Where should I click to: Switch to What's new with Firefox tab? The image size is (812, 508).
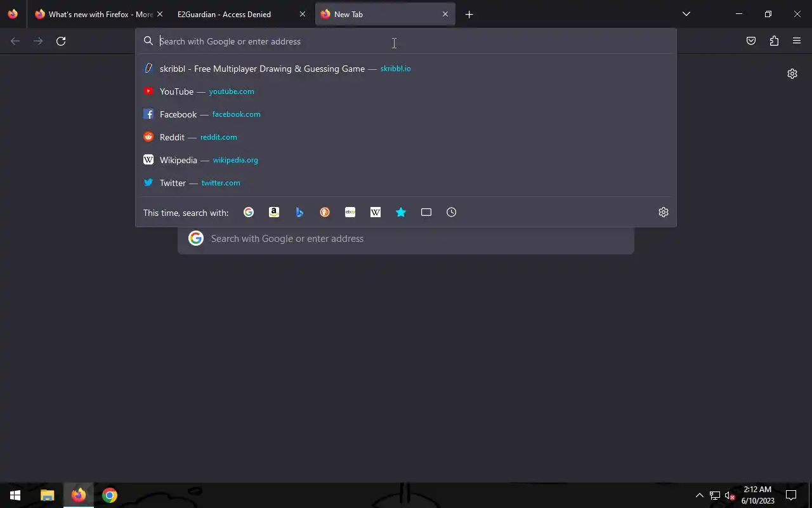tap(95, 14)
